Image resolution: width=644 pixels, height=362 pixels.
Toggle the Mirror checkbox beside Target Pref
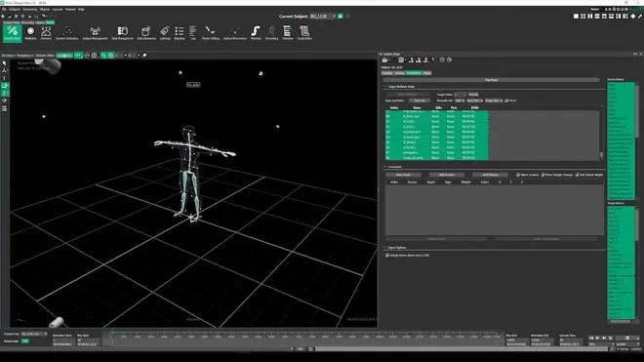pyautogui.click(x=506, y=101)
